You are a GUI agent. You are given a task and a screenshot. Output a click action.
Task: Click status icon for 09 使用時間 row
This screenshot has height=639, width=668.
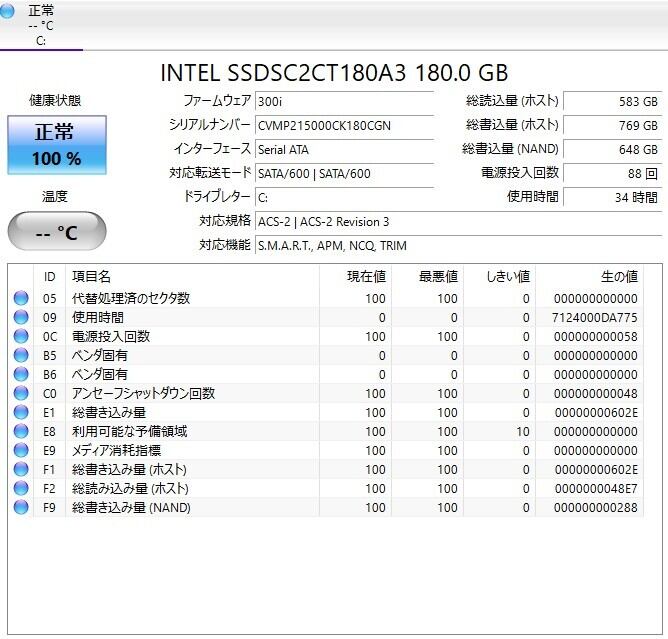pos(21,318)
